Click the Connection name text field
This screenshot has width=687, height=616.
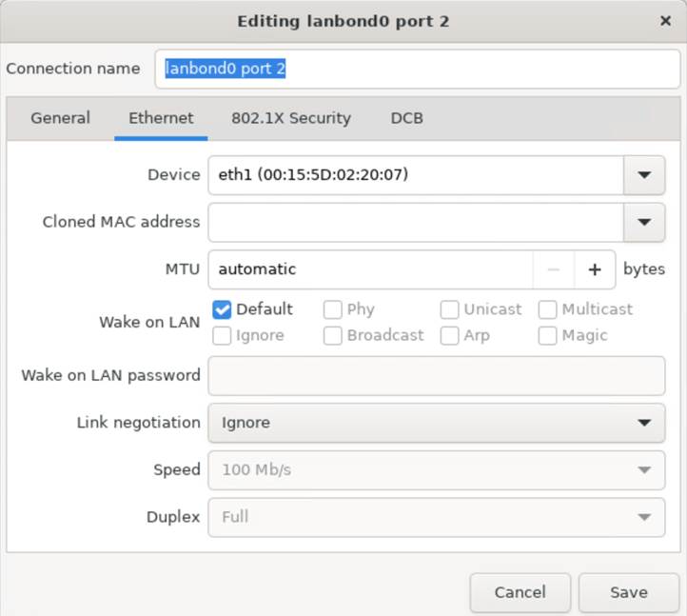pyautogui.click(x=417, y=69)
